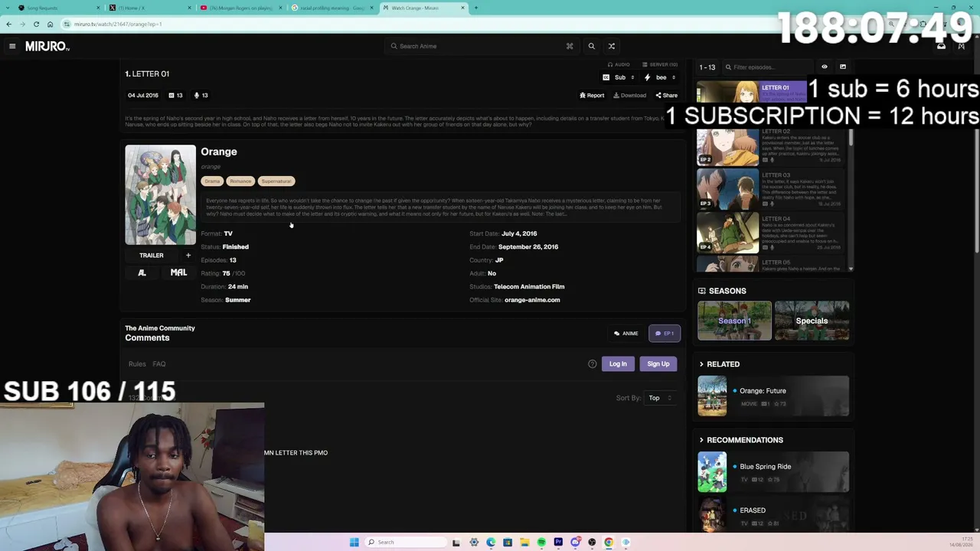Open the Sub audio dropdown
980x551 pixels.
[620, 77]
